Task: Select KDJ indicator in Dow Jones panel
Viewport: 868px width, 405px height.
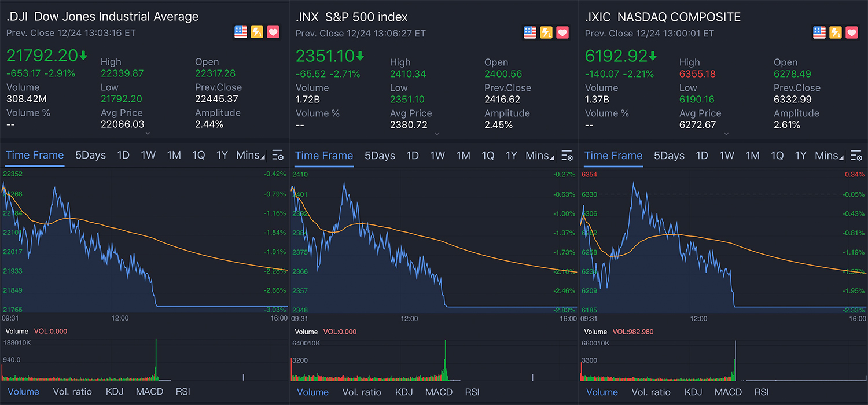Action: [x=114, y=392]
